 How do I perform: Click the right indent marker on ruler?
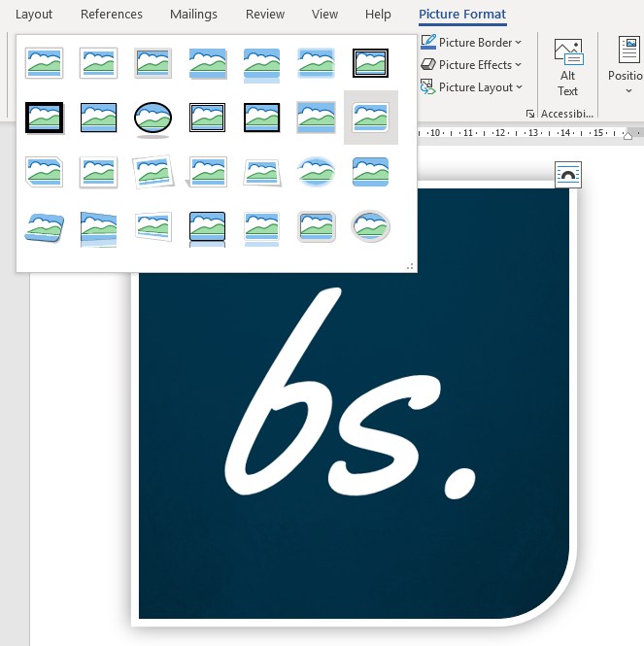click(627, 135)
